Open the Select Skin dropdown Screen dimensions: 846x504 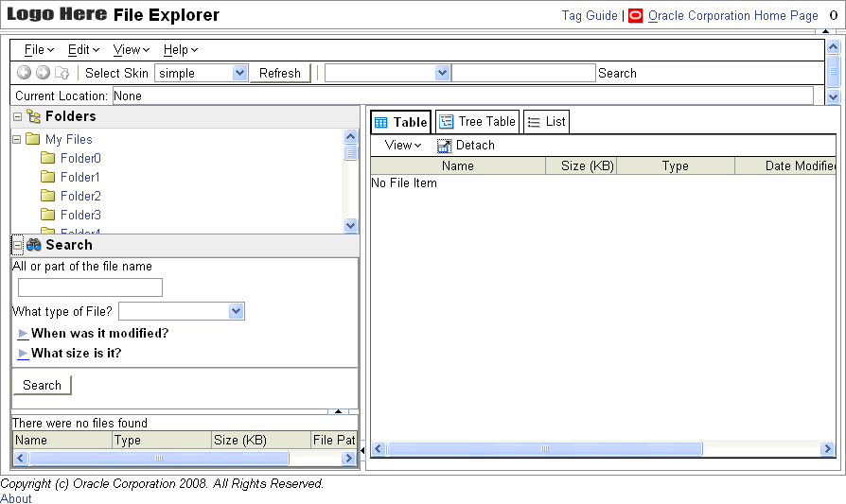[x=239, y=73]
